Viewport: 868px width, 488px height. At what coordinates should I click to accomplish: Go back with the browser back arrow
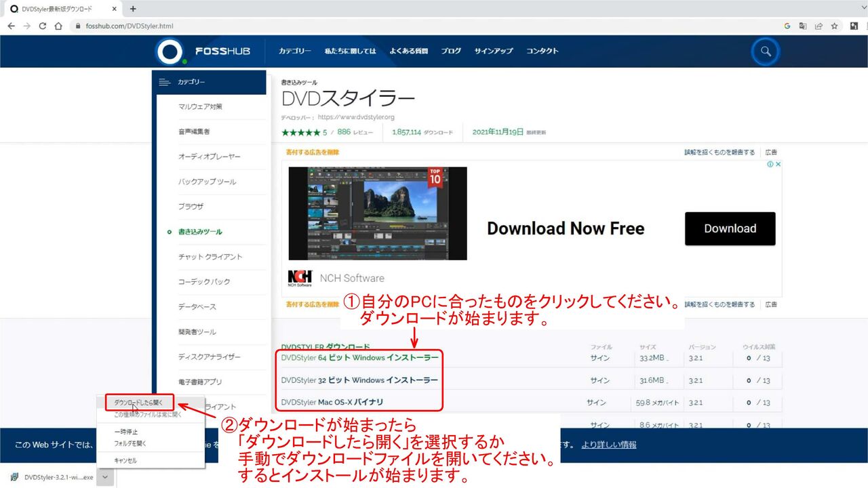[11, 26]
